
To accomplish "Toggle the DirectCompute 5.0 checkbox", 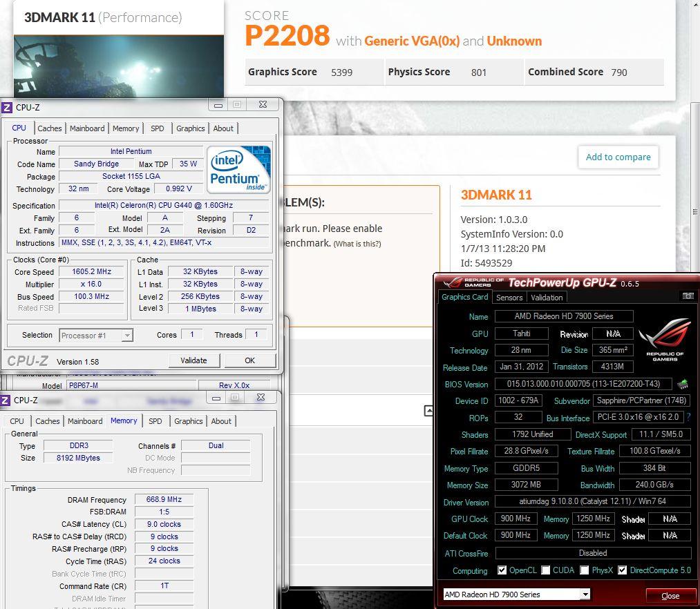I will 623,570.
